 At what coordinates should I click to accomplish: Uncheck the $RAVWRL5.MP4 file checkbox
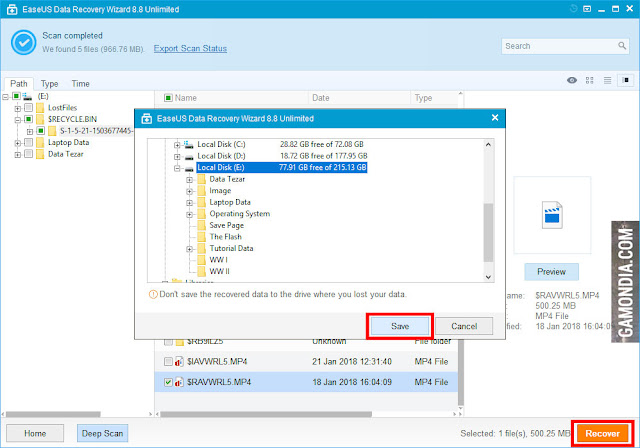point(168,382)
